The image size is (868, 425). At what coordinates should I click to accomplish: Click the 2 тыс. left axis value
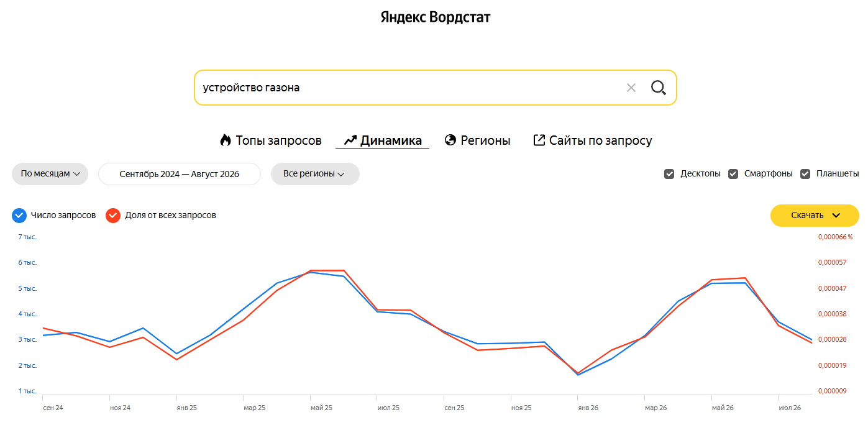coord(27,366)
